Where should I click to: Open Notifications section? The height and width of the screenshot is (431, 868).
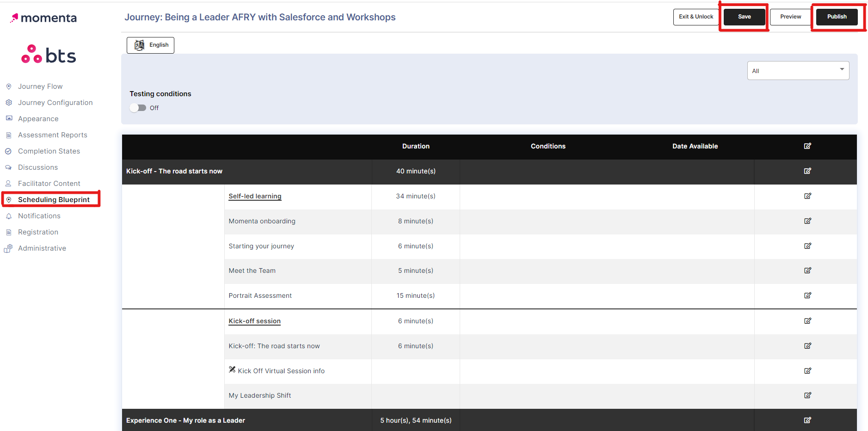[39, 216]
